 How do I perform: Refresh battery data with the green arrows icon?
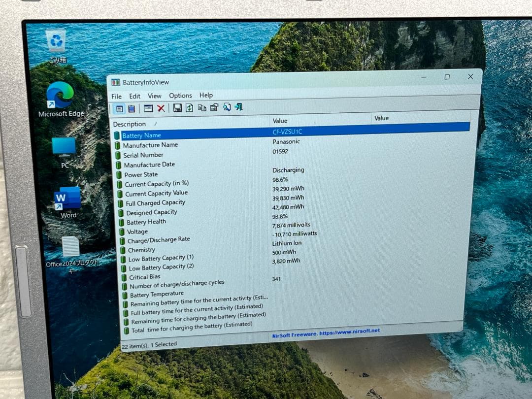pyautogui.click(x=189, y=108)
